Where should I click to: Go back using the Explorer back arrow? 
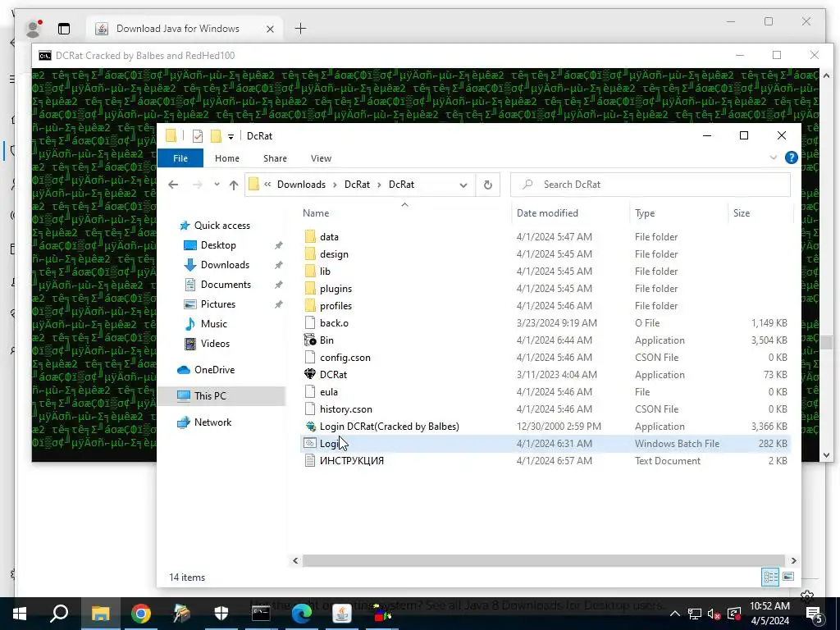point(173,185)
